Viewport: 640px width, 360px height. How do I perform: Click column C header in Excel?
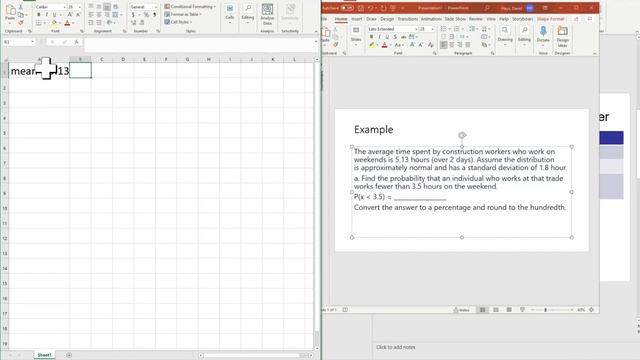[102, 59]
